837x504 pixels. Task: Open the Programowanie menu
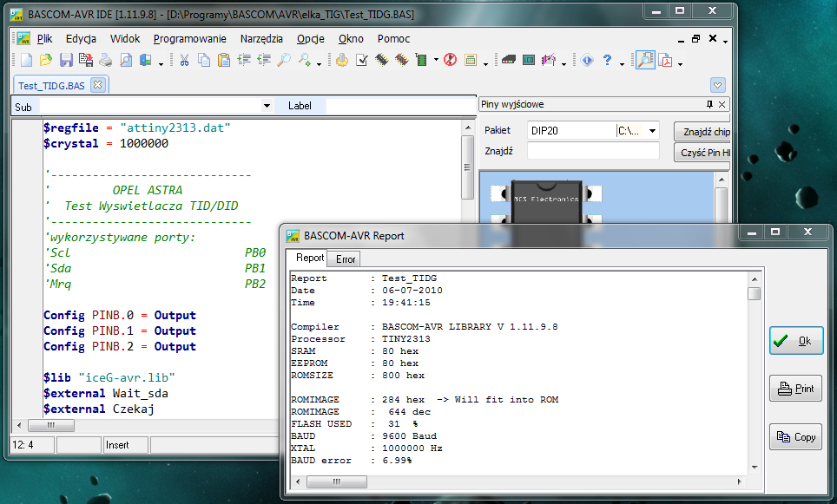coord(189,39)
